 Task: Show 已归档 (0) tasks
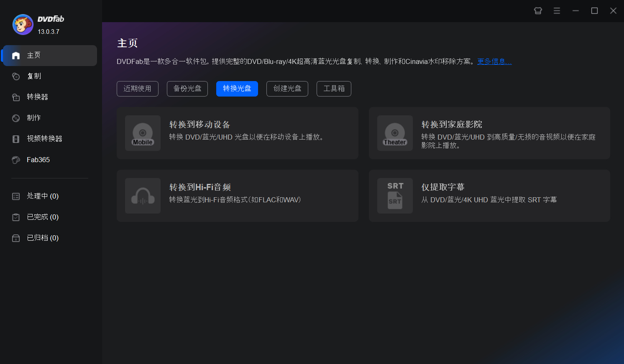click(50, 238)
